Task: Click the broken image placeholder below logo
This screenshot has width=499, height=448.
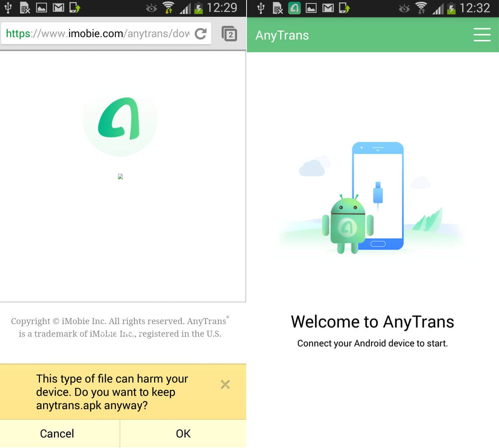Action: point(120,176)
